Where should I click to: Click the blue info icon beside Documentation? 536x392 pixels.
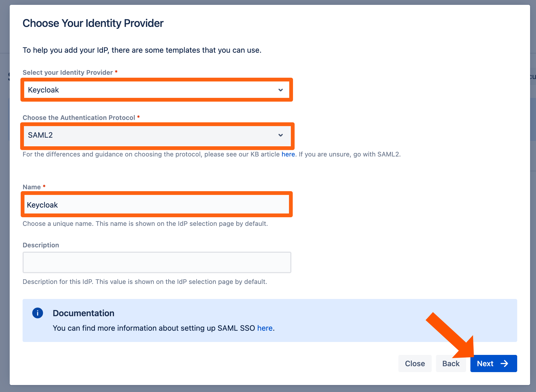(38, 313)
